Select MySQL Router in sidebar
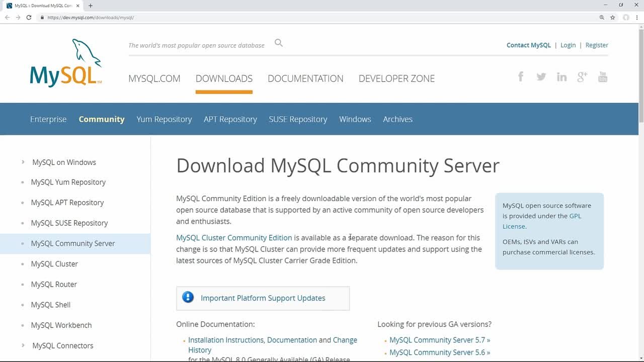The width and height of the screenshot is (644, 362). click(x=54, y=284)
